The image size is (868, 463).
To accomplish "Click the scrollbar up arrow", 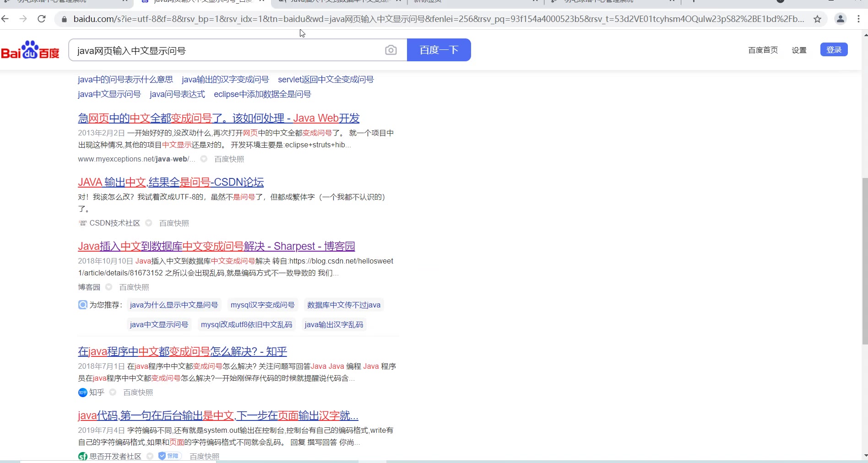I will coord(865,34).
